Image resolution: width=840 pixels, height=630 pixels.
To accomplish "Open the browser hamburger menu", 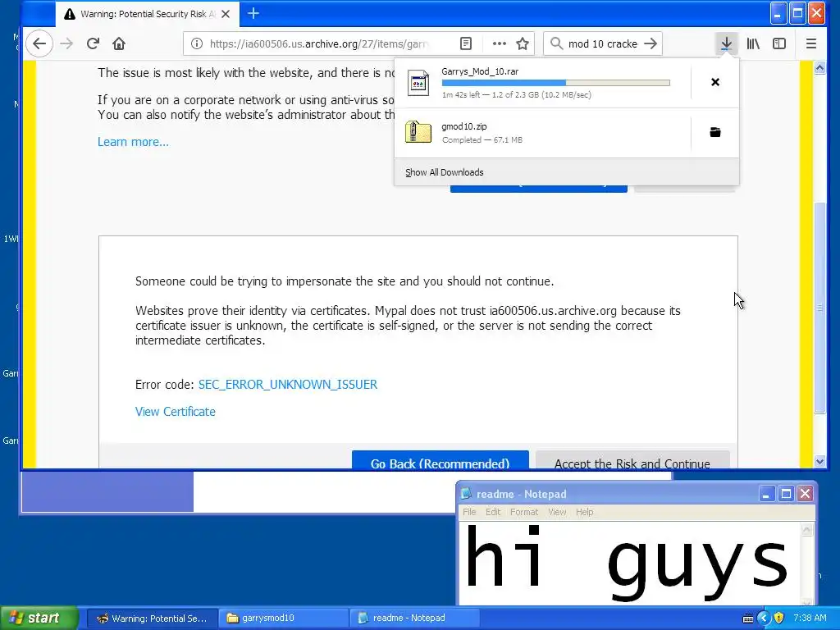I will click(x=811, y=43).
